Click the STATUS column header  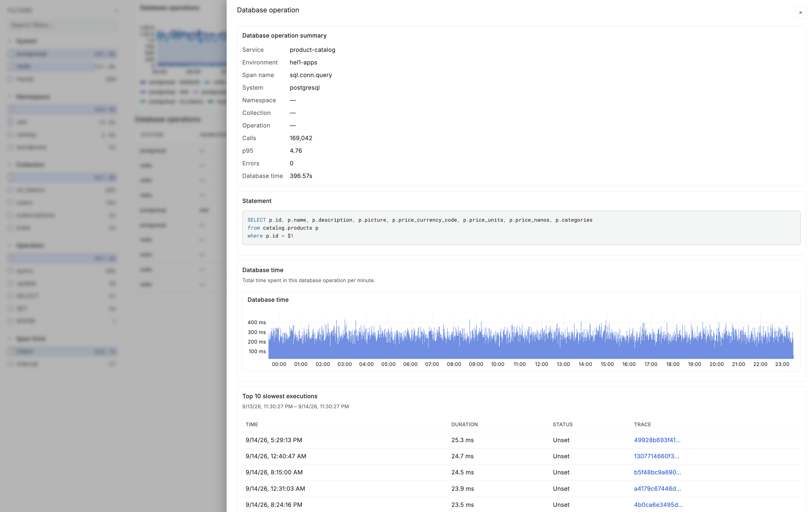tap(563, 424)
